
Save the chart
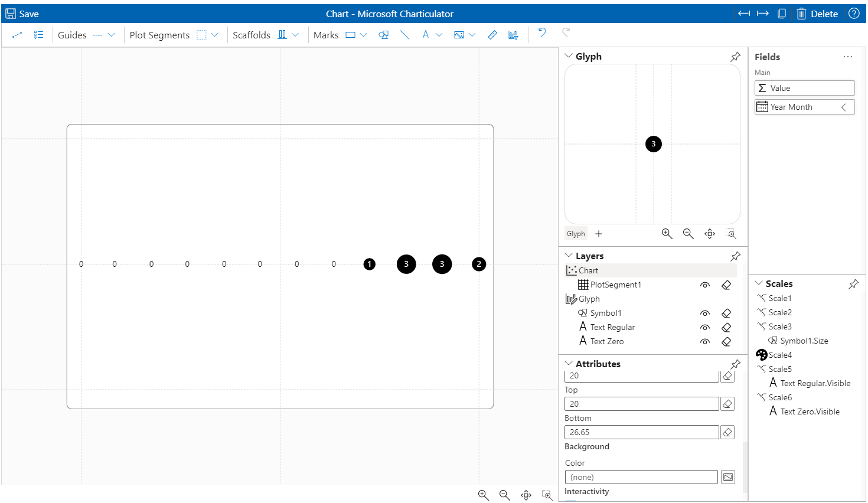pyautogui.click(x=22, y=14)
